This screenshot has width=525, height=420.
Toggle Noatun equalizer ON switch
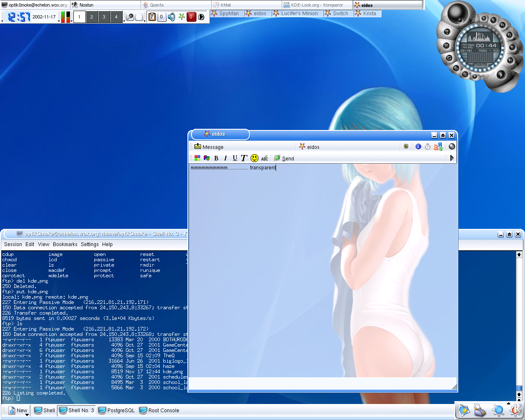(x=476, y=65)
